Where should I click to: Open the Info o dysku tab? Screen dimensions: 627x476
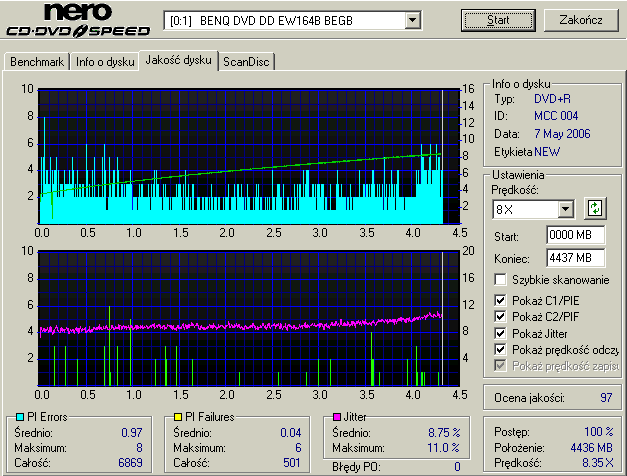click(x=105, y=62)
